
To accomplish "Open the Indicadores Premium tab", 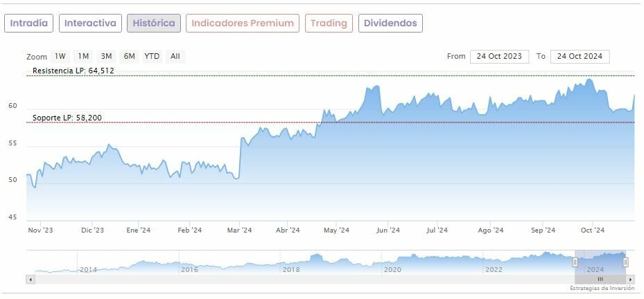I will click(243, 23).
